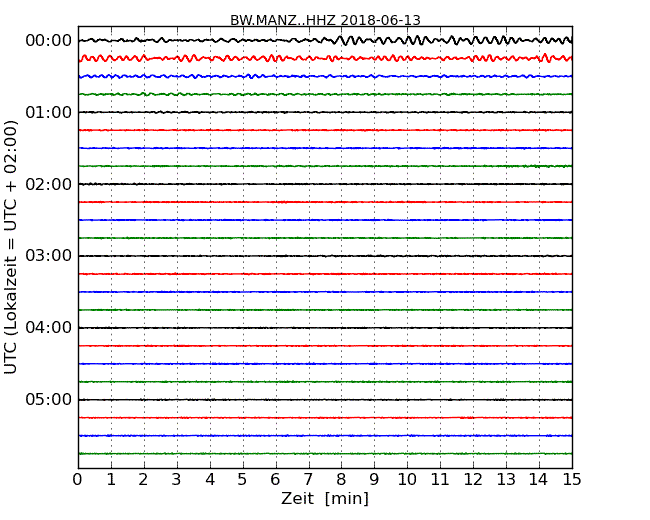The image size is (650, 520).
Task: Click the x-axis tick label 7
Action: (x=308, y=480)
